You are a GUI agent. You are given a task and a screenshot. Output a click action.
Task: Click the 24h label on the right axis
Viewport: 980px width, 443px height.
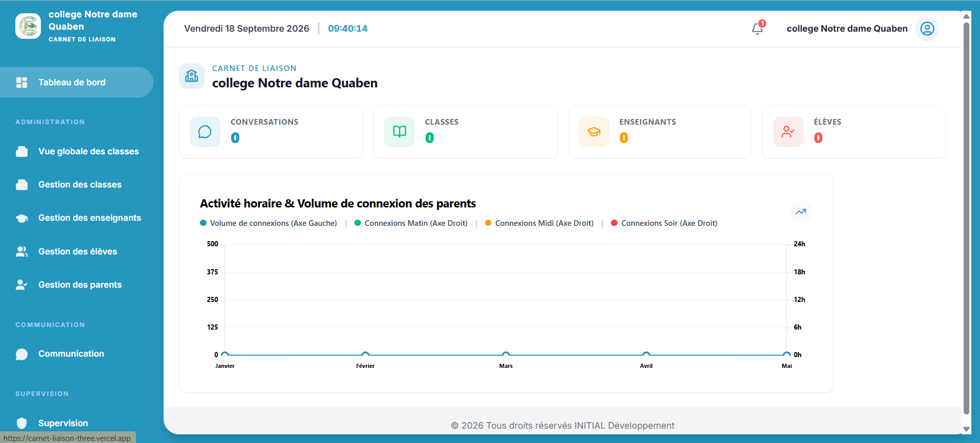800,244
